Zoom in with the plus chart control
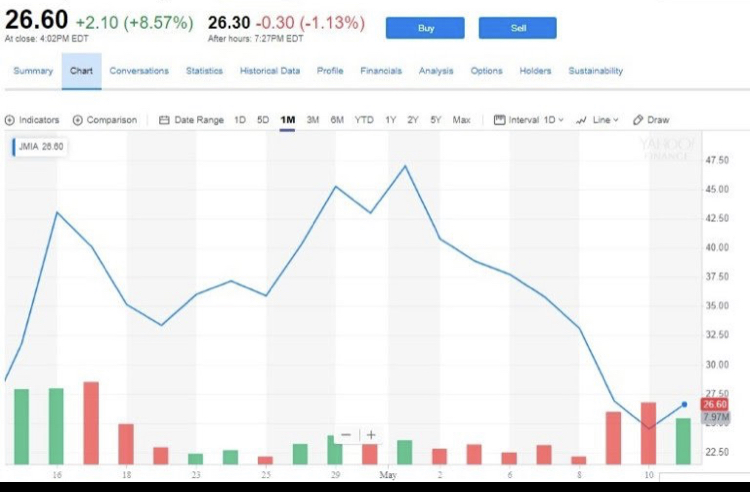This screenshot has height=492, width=750. point(371,435)
